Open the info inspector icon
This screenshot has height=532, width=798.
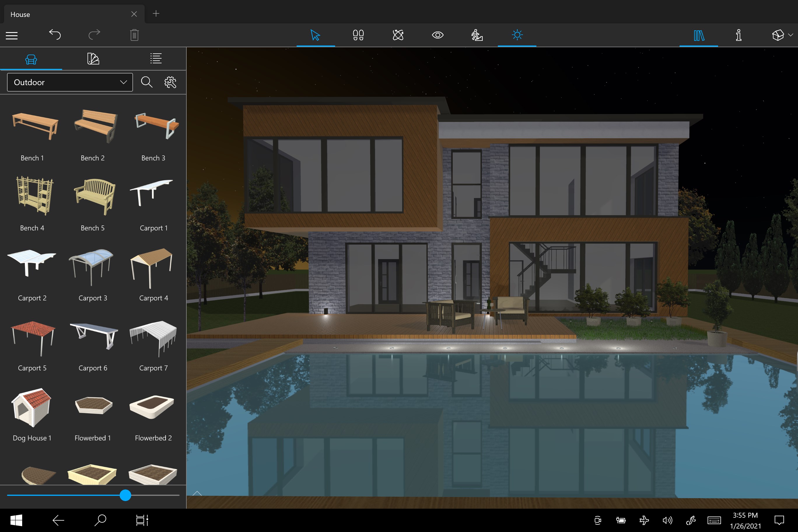738,35
